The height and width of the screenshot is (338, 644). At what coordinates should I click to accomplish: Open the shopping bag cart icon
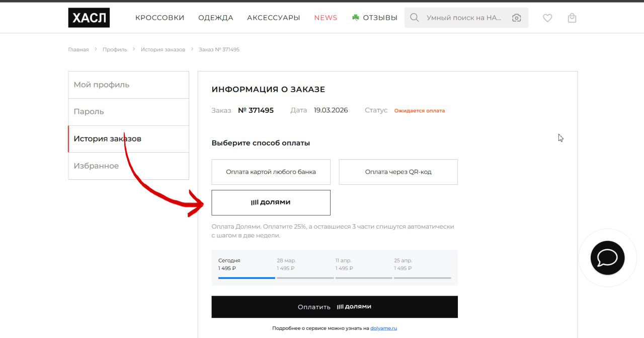572,18
